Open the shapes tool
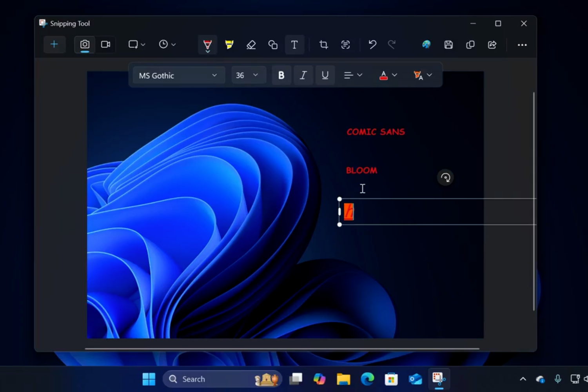 pyautogui.click(x=273, y=45)
